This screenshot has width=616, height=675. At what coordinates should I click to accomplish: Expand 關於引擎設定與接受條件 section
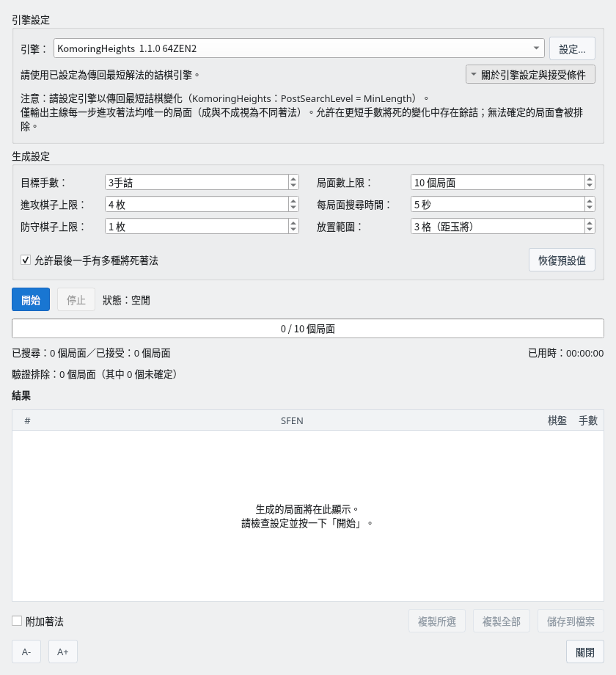tap(530, 75)
